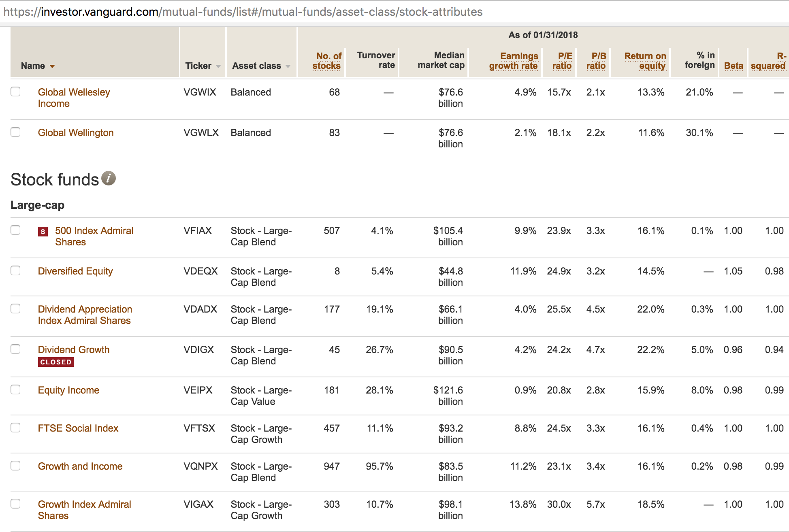Check the Growth and Income checkbox
Screen dimensions: 789x532
(x=15, y=466)
